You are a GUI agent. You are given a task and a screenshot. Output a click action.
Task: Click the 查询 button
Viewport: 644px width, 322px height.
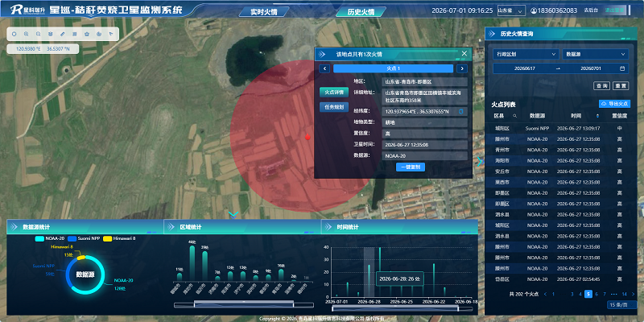tap(601, 86)
